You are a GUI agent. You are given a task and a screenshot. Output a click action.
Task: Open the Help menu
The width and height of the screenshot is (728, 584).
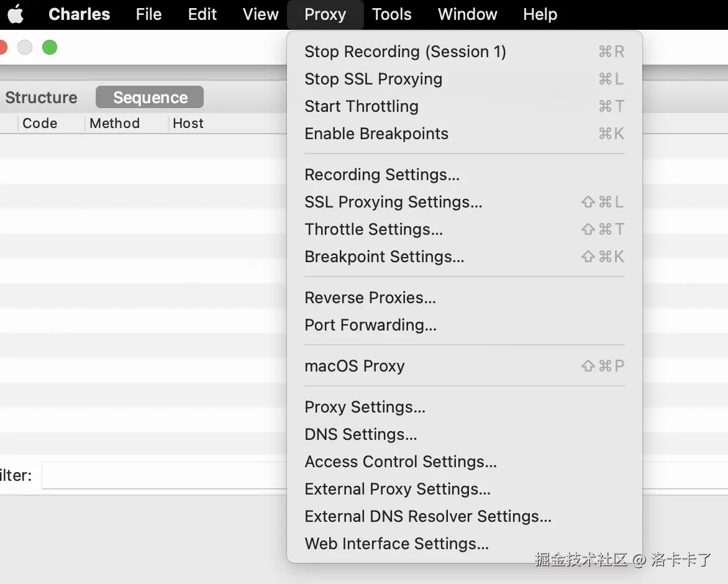coord(540,14)
